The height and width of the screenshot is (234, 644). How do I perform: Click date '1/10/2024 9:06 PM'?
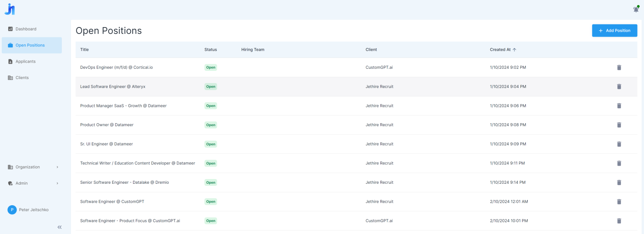pos(508,106)
